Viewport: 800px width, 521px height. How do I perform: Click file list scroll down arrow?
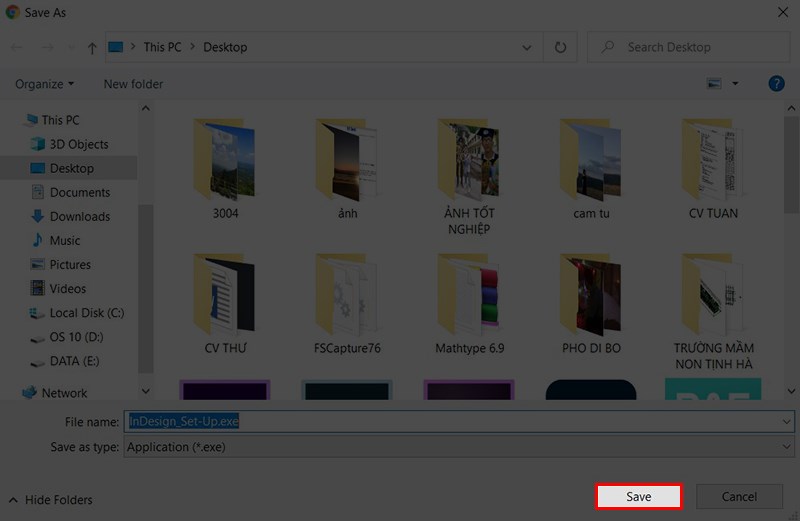point(791,391)
